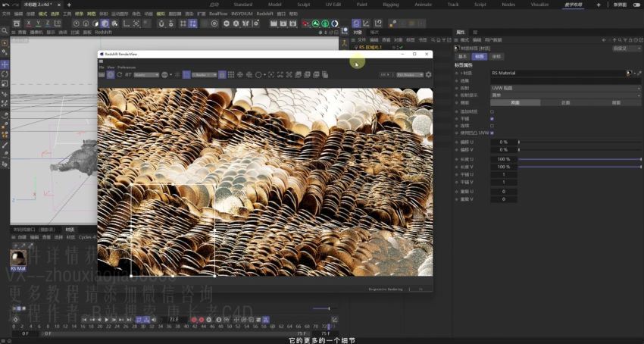Image resolution: width=644 pixels, height=344 pixels.
Task: Toggle the 使用凹凸 UVW checkbox
Action: 492,133
